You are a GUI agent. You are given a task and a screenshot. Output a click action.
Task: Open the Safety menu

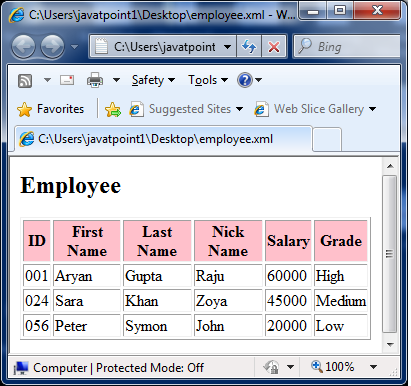click(153, 80)
